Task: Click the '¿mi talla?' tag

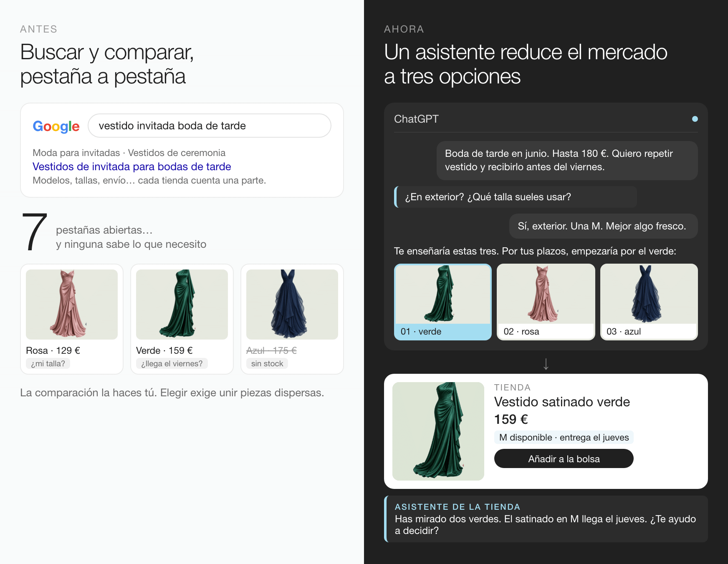Action: (x=48, y=363)
